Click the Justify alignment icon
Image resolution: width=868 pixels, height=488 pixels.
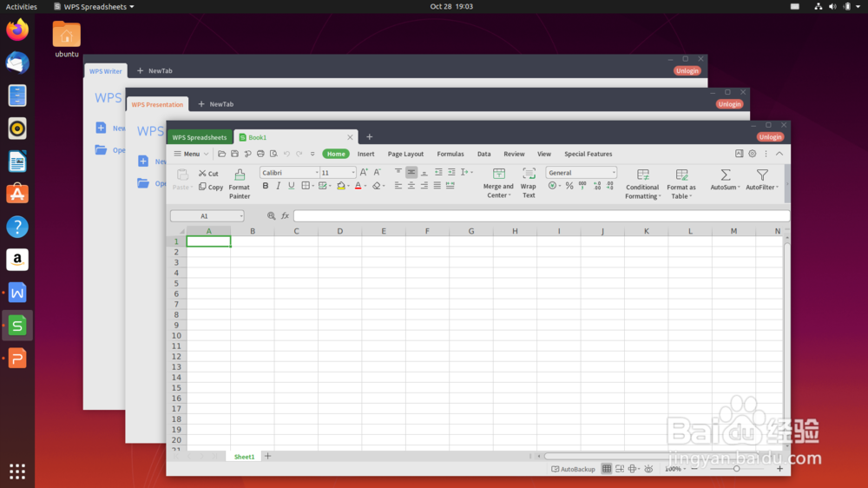437,186
